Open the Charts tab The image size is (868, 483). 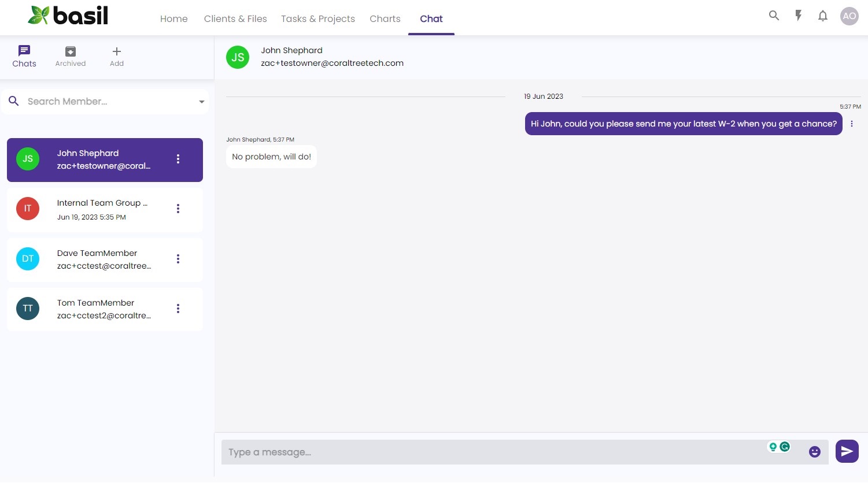(385, 18)
